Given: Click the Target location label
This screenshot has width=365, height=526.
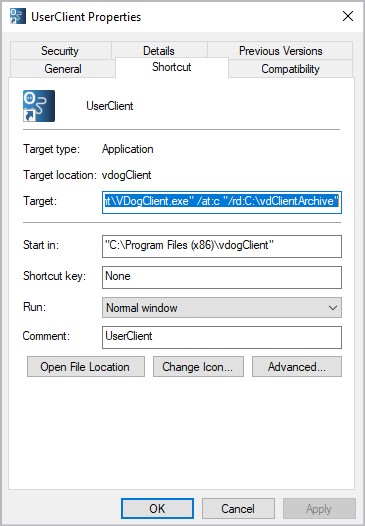Looking at the screenshot, I should coord(60,175).
